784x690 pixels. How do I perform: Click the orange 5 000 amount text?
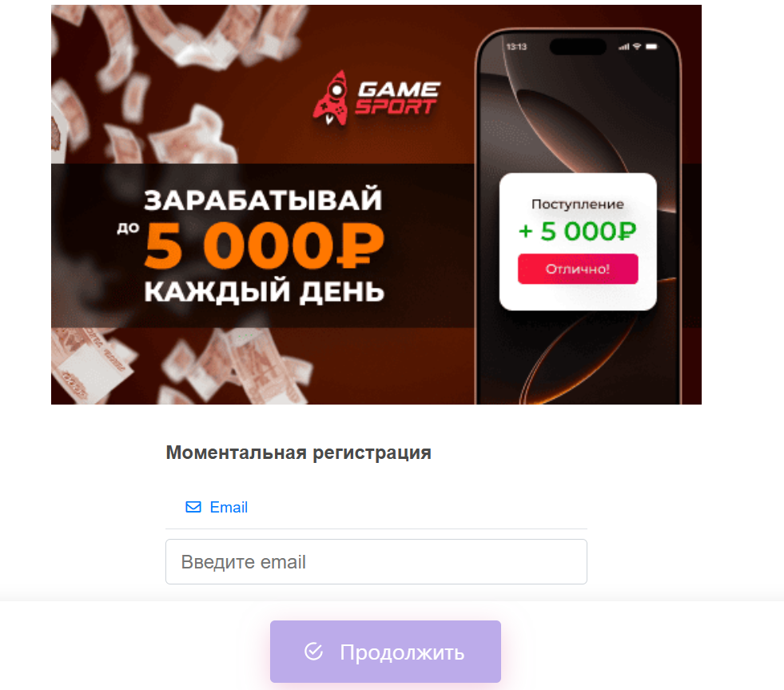pos(240,245)
